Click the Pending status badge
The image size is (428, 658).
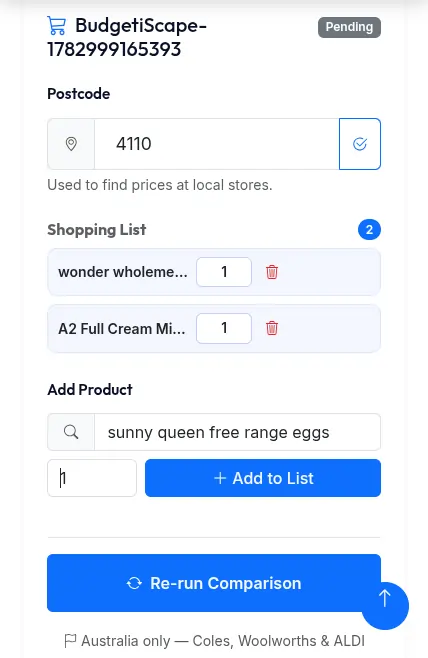(x=349, y=27)
